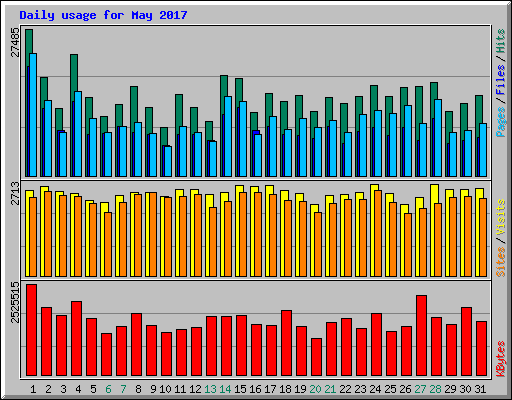Click green weekend day 6 label

108,389
